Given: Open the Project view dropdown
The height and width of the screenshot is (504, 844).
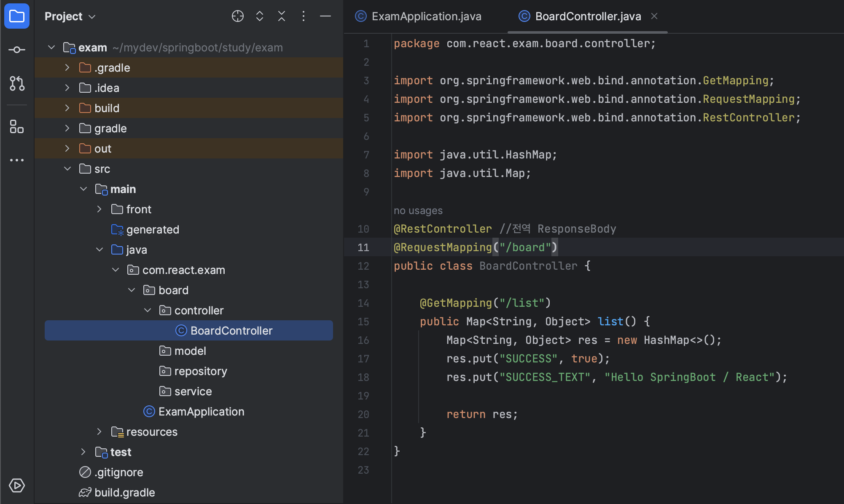Looking at the screenshot, I should 70,16.
